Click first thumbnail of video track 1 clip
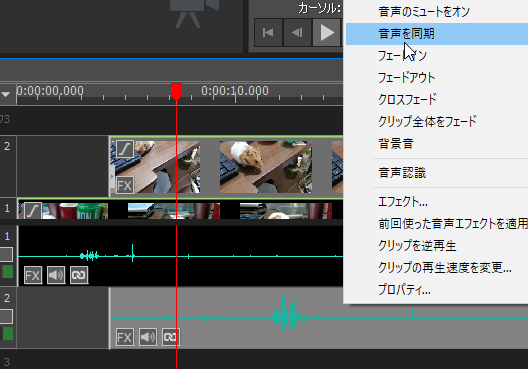Viewport: 528px width, 369px height. click(x=64, y=211)
